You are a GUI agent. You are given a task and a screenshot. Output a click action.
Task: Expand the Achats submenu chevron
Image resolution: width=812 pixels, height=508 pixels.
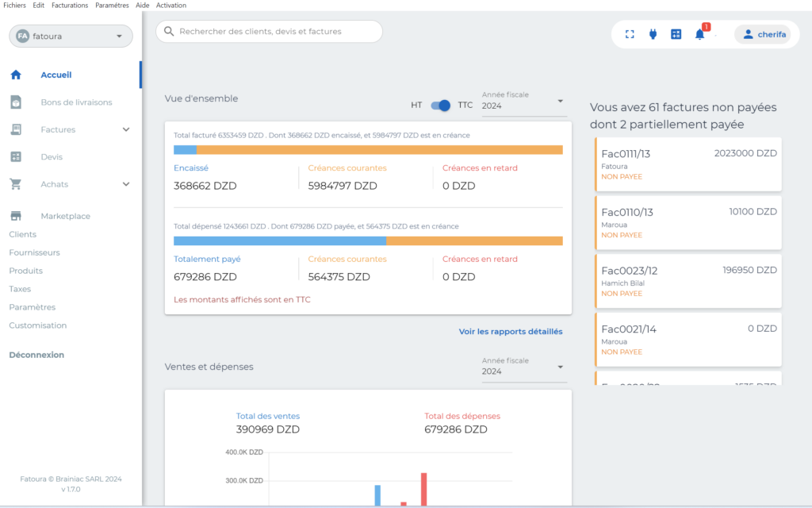pos(126,184)
